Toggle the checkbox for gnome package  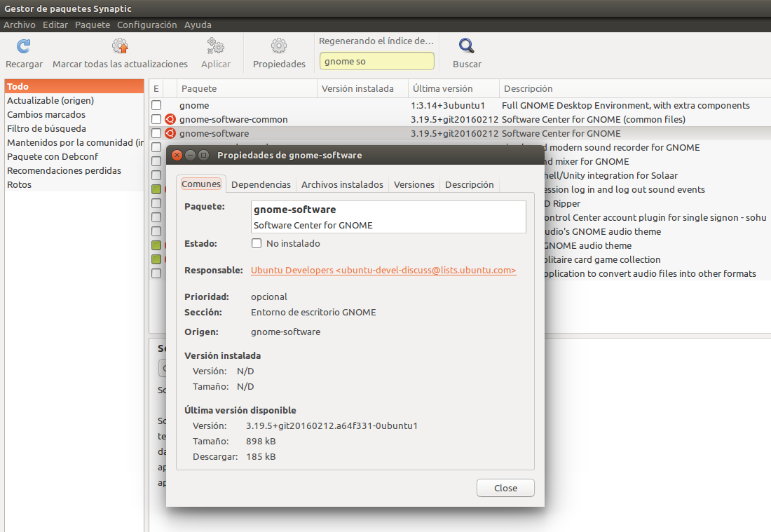[x=156, y=105]
